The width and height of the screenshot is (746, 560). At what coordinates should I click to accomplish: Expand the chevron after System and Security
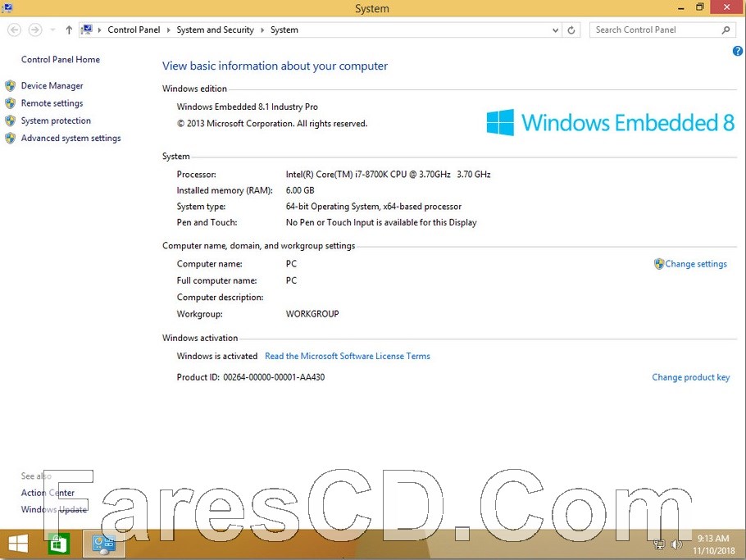tap(262, 30)
